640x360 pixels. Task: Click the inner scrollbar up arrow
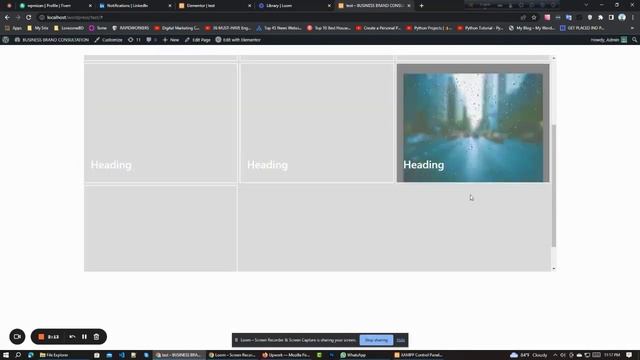(x=554, y=58)
